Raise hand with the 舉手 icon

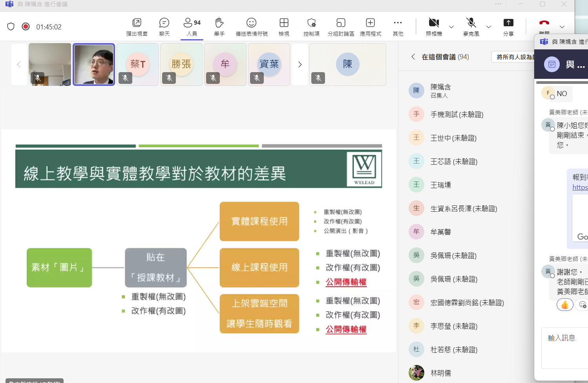[x=219, y=23]
